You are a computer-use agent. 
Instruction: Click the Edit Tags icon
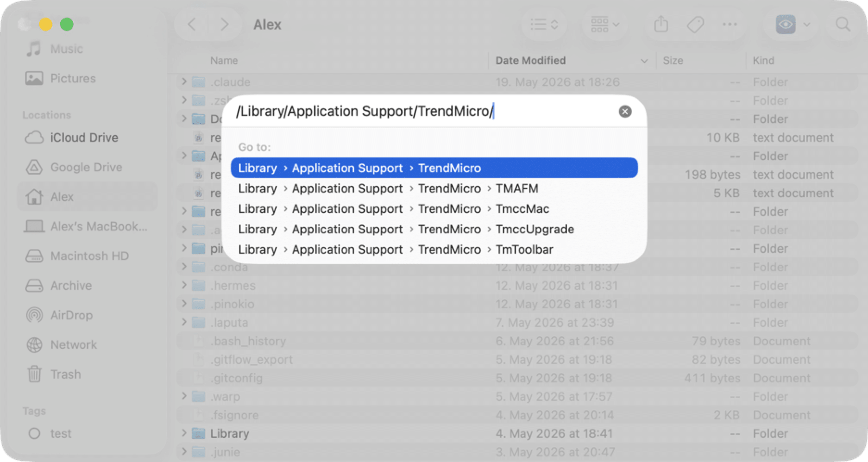695,24
